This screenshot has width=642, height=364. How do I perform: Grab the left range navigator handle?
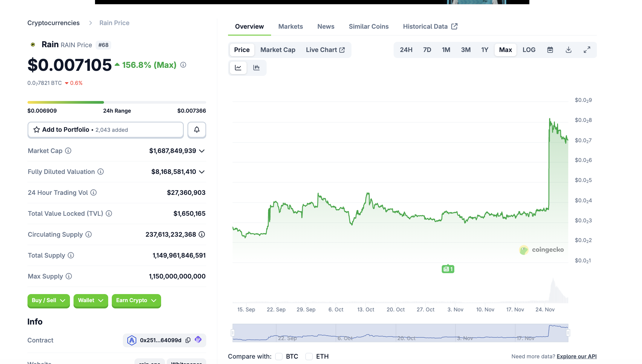(233, 333)
